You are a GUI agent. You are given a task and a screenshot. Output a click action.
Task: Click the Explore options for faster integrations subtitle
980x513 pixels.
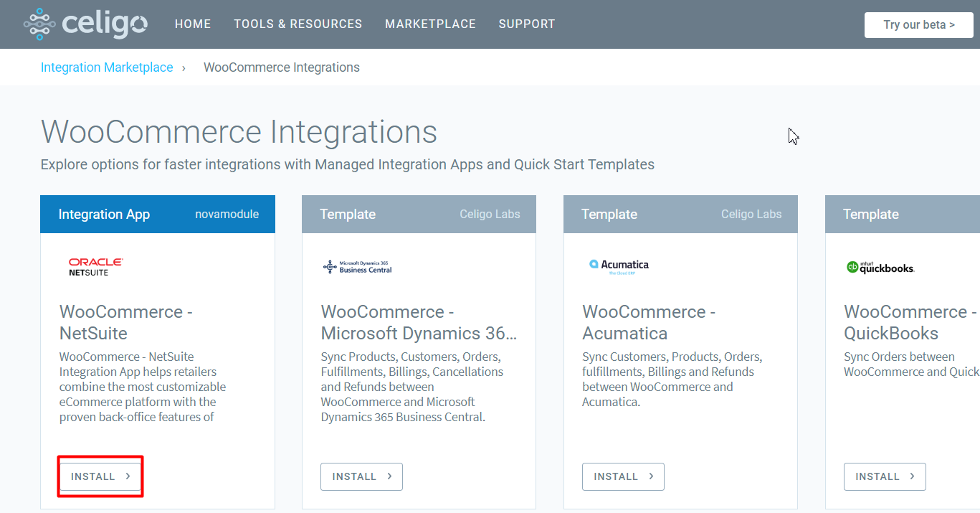point(348,165)
